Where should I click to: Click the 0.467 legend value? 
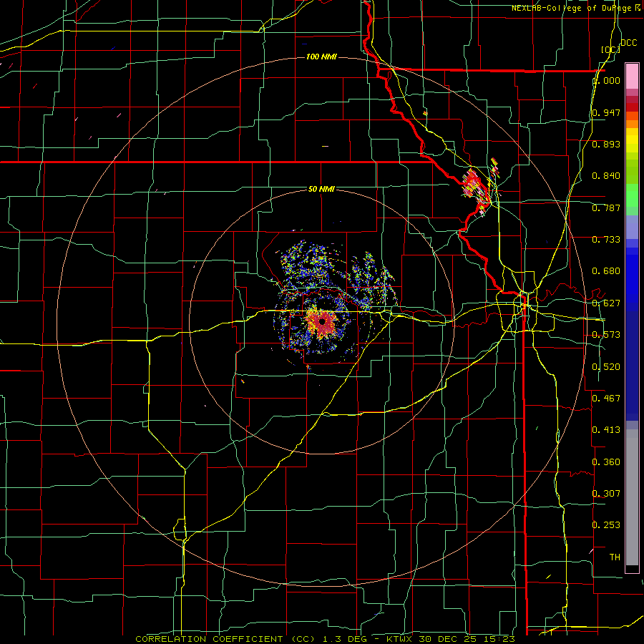[606, 399]
